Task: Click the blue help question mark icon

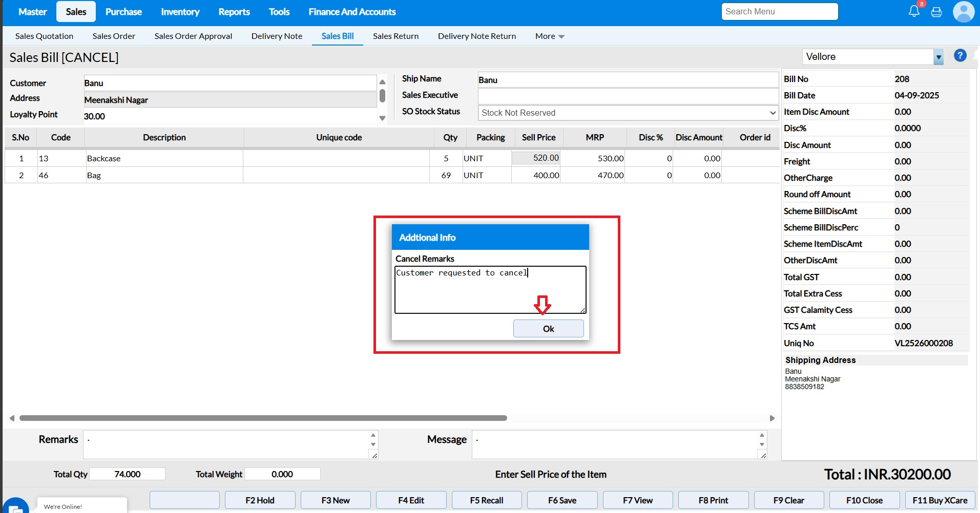Action: 960,56
